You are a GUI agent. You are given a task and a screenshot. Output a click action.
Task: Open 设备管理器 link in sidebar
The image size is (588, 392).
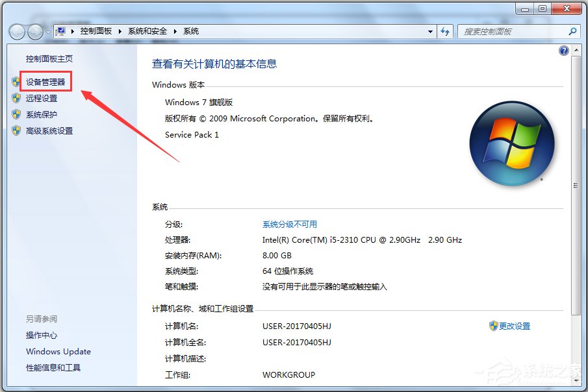coord(45,82)
